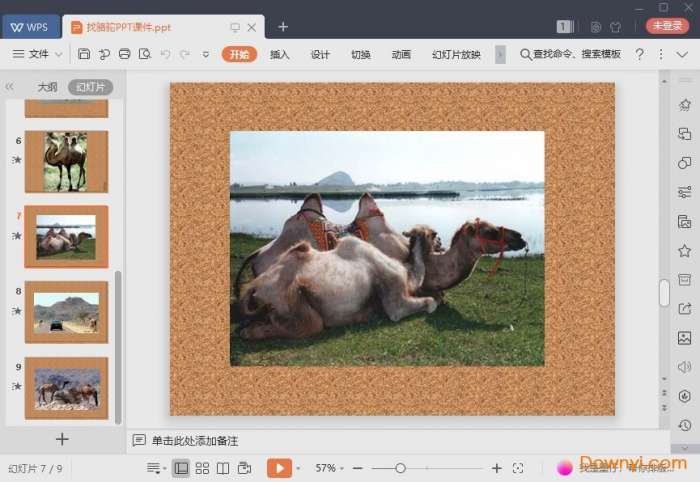Collapse the slide panel arrows
Screen dimensions: 700x482
pyautogui.click(x=9, y=87)
